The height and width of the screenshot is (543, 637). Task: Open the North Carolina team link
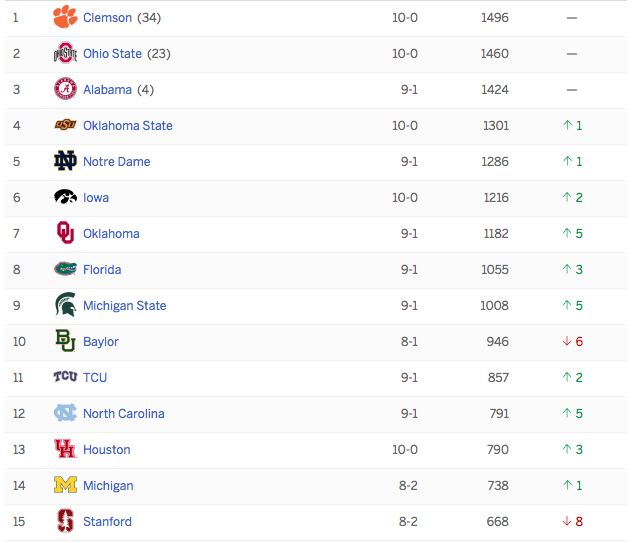[x=124, y=413]
